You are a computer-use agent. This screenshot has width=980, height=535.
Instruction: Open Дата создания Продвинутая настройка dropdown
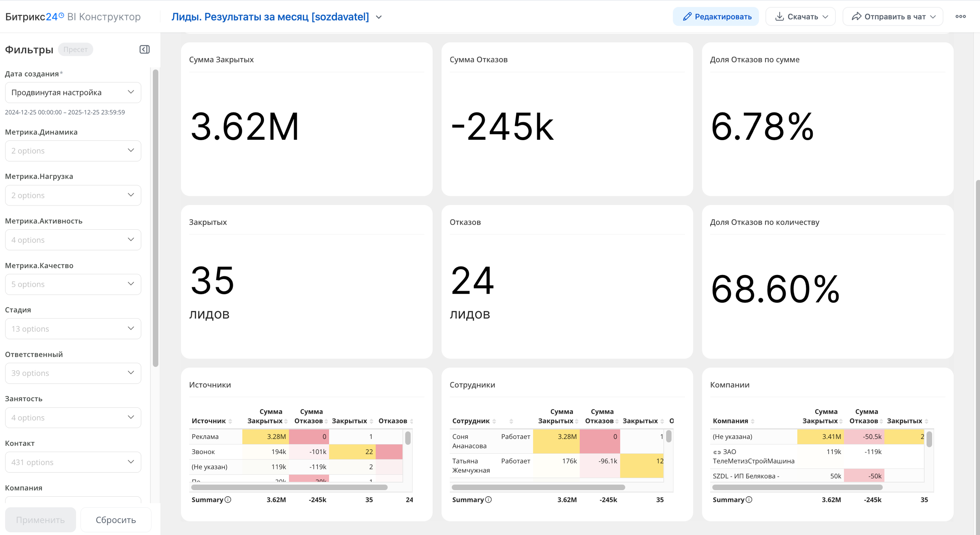tap(73, 93)
